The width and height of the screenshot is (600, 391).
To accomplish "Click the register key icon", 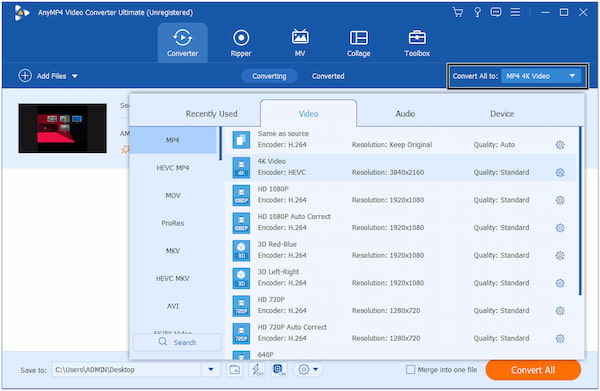I will point(477,12).
